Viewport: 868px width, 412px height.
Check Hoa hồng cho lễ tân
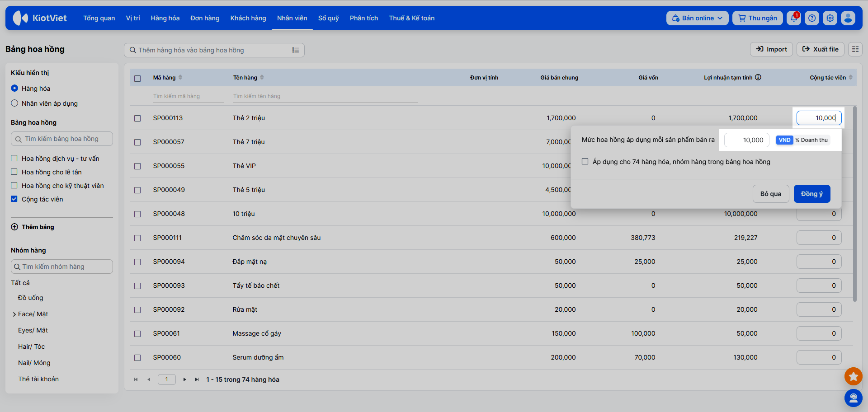coord(14,172)
